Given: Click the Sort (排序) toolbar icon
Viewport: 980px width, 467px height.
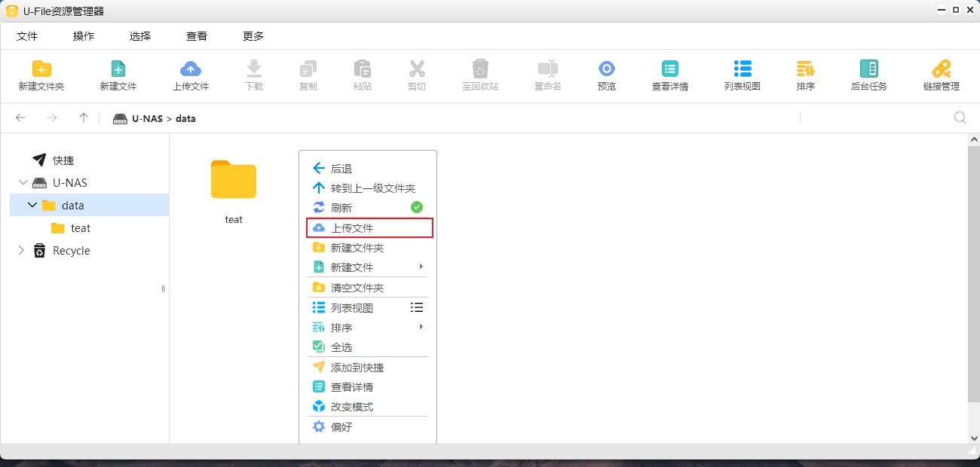Looking at the screenshot, I should [x=805, y=69].
